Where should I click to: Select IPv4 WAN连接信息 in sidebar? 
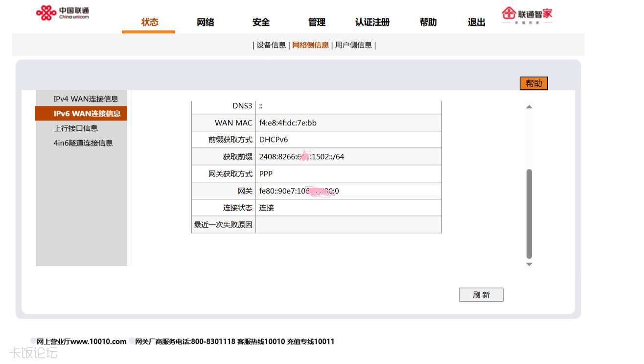[x=86, y=99]
